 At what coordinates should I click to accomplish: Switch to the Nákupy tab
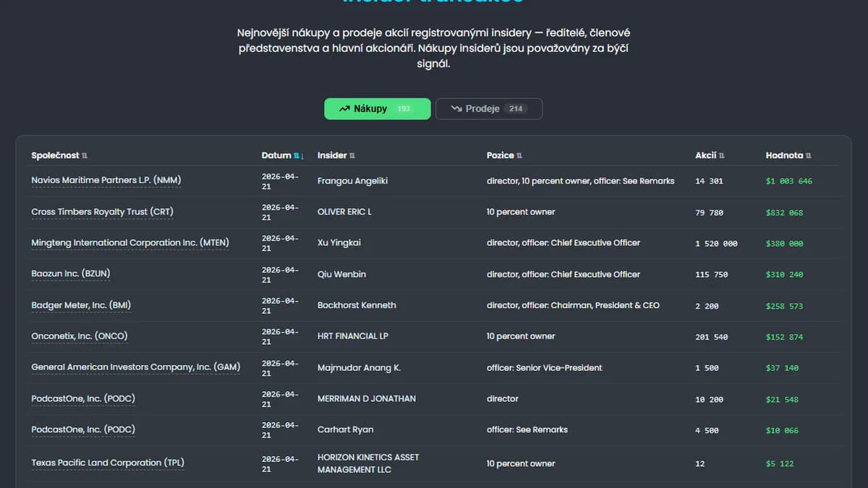[x=377, y=108]
